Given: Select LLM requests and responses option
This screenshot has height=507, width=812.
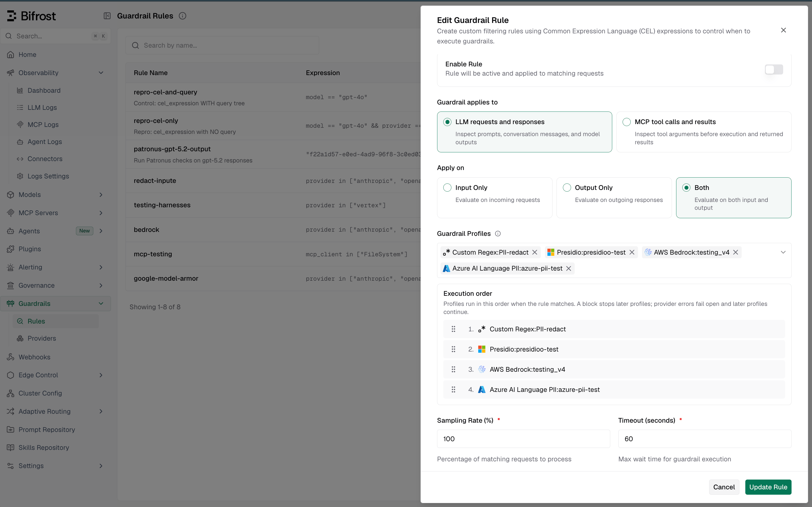Looking at the screenshot, I should click(524, 132).
